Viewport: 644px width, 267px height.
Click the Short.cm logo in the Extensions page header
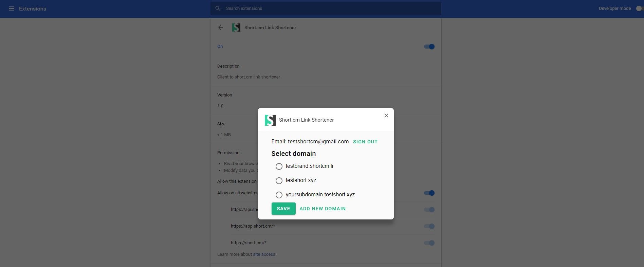(x=236, y=28)
